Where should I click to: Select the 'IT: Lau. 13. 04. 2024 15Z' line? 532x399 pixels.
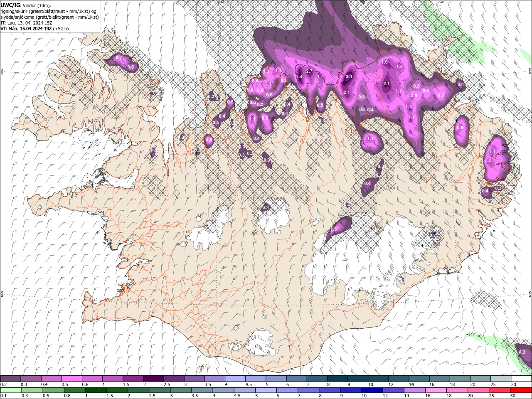click(x=26, y=23)
